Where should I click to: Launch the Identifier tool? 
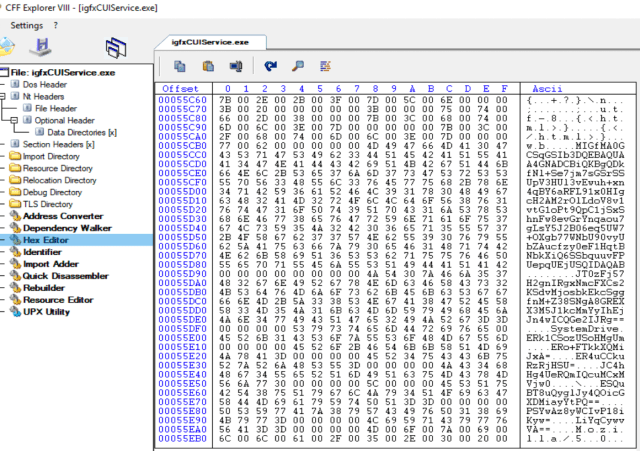point(42,252)
